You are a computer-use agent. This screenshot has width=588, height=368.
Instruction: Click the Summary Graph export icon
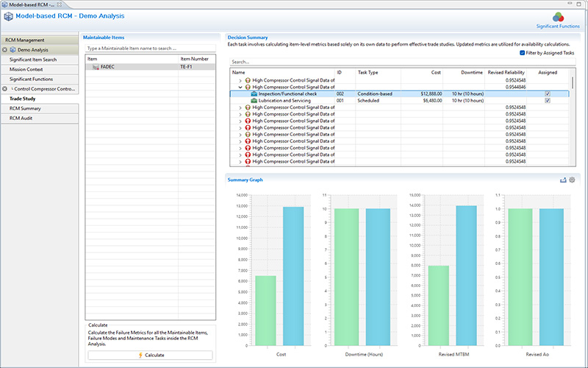(563, 180)
